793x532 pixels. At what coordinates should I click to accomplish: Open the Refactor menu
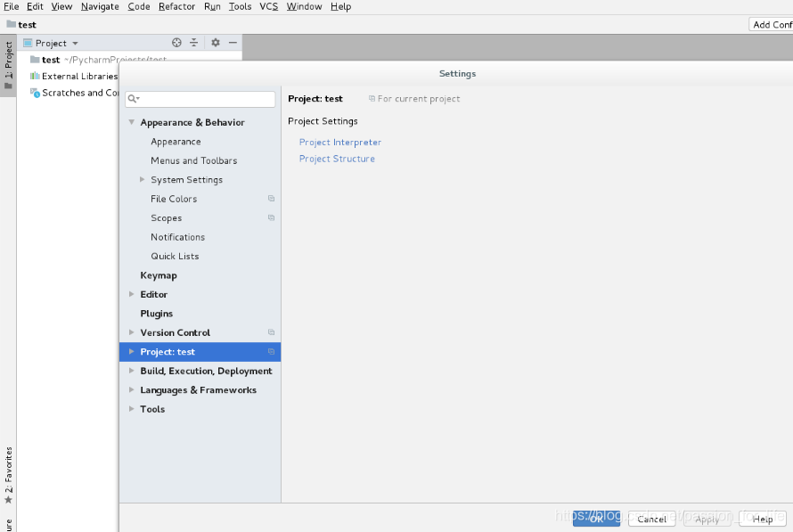point(176,6)
